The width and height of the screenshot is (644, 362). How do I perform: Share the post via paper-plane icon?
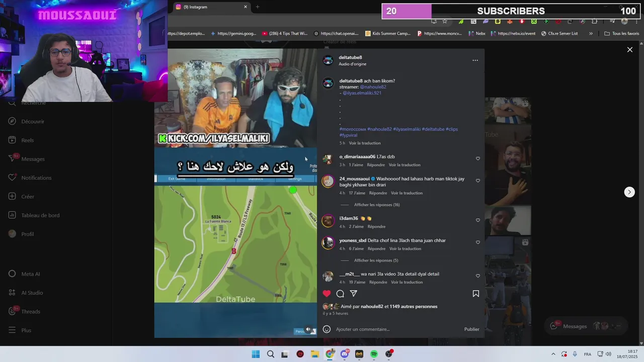point(354,294)
